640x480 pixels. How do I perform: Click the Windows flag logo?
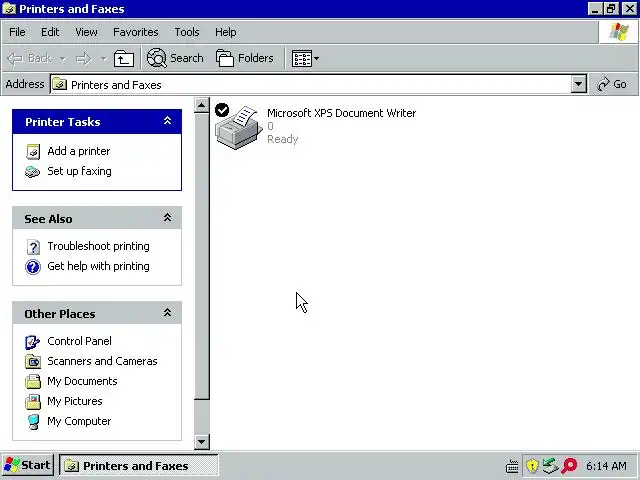click(618, 32)
